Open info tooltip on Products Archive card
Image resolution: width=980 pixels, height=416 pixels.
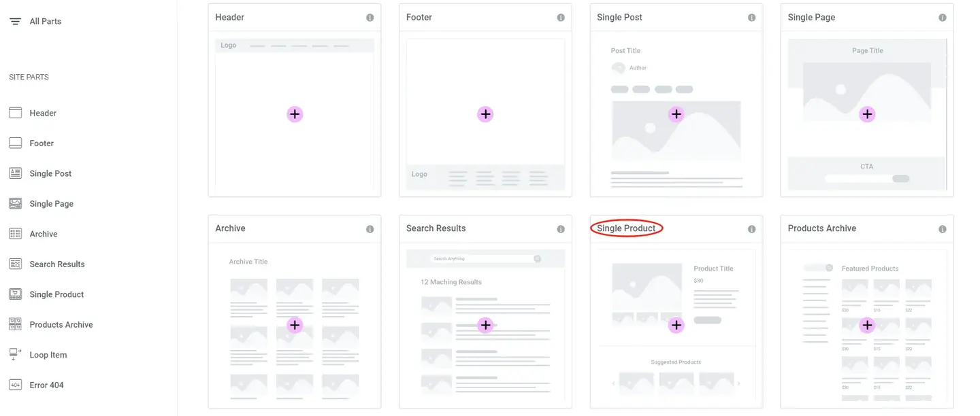[x=942, y=229]
